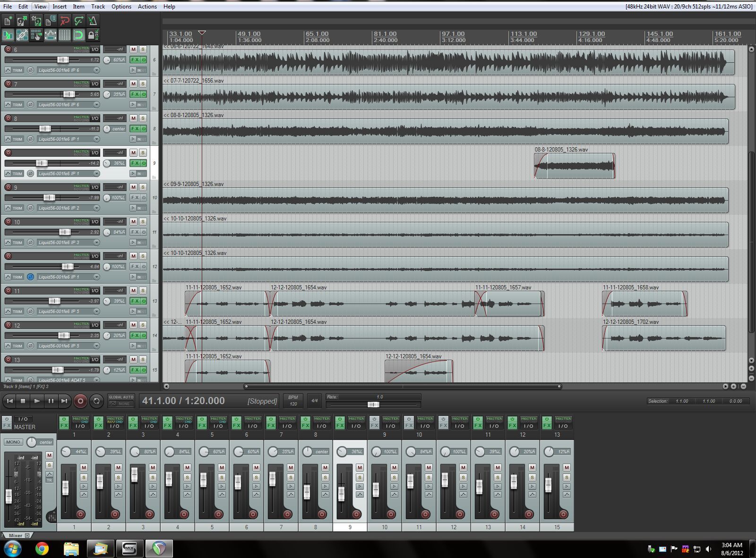Viewport: 756px width, 558px height.
Task: Click the MONO button on master
Action: pyautogui.click(x=13, y=442)
